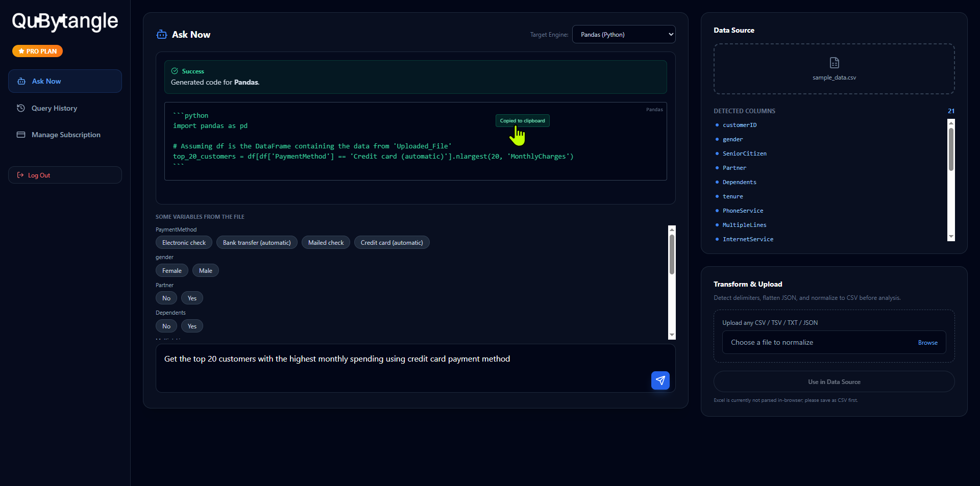This screenshot has width=980, height=486.
Task: Click the customerID column entry
Action: [740, 125]
